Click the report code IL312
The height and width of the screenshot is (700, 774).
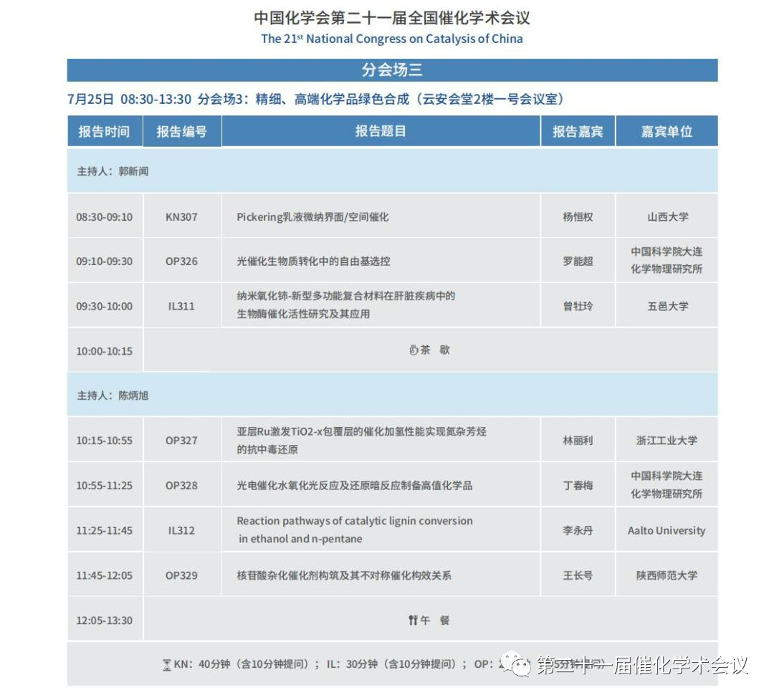pyautogui.click(x=181, y=530)
